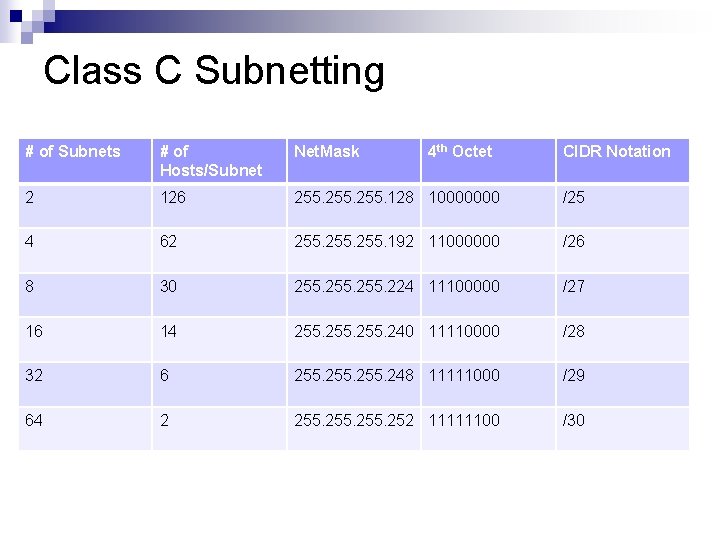Click the 30 hosts per subnet cell
720x540 pixels.
click(169, 287)
